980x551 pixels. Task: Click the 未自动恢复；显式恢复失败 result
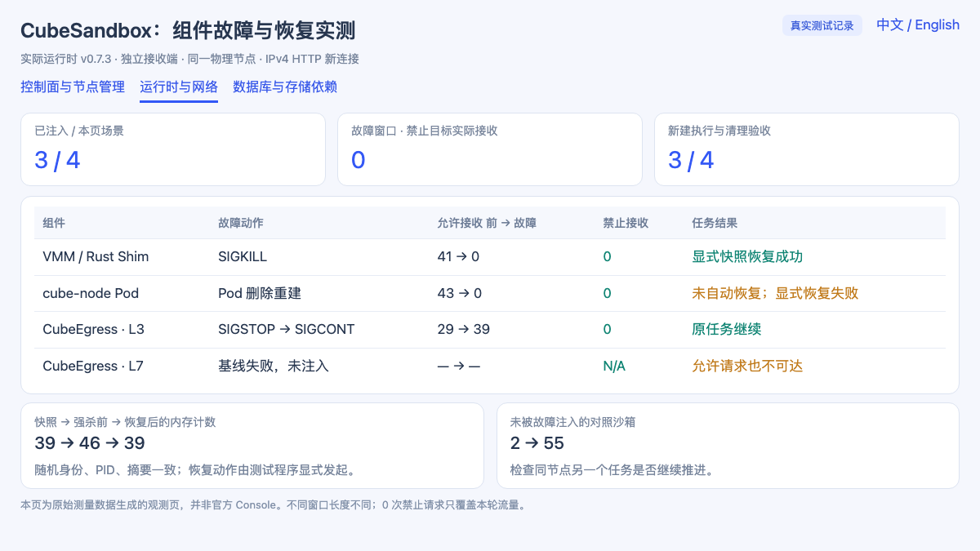pyautogui.click(x=775, y=293)
